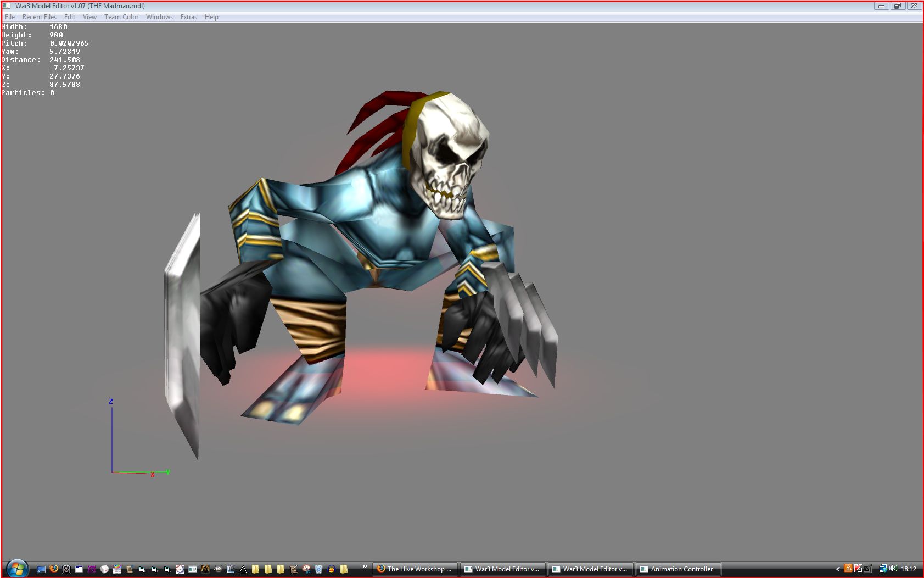Open the Recent Files menu

pyautogui.click(x=40, y=17)
